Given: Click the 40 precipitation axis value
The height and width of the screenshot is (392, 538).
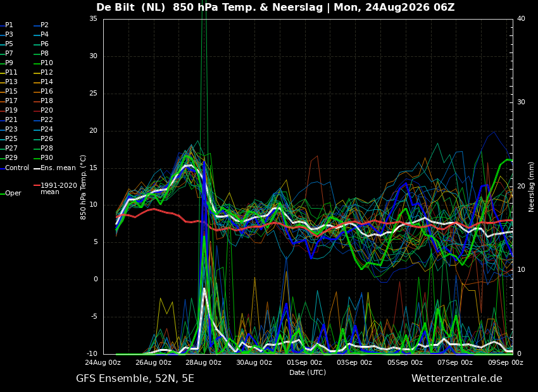Looking at the screenshot, I should click(x=521, y=19).
